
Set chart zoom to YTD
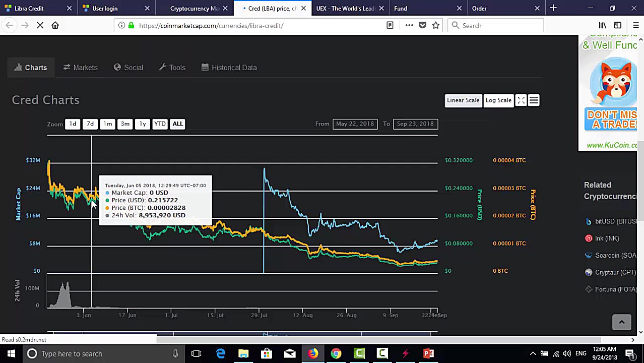point(160,124)
